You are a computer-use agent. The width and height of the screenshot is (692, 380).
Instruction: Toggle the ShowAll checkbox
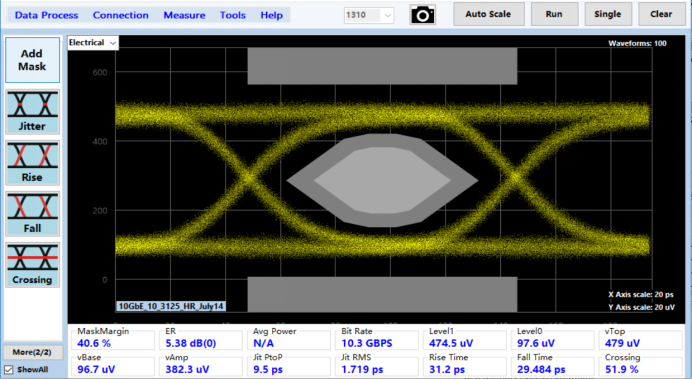click(x=8, y=369)
